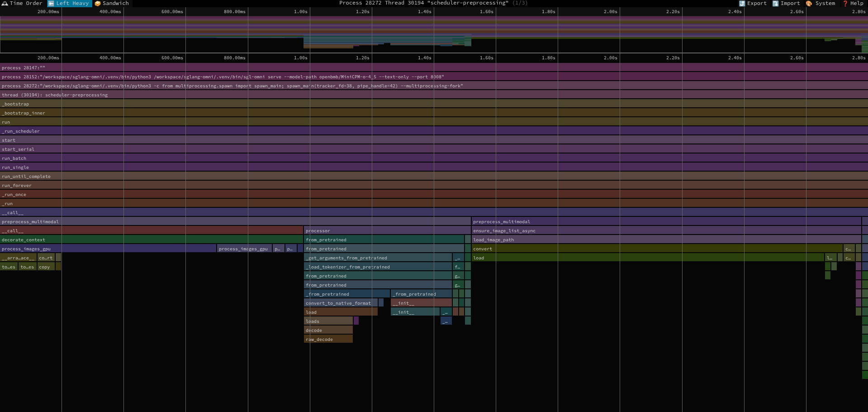Screen dimensions: 868x412
Task: Open the Help link
Action: (853, 3)
